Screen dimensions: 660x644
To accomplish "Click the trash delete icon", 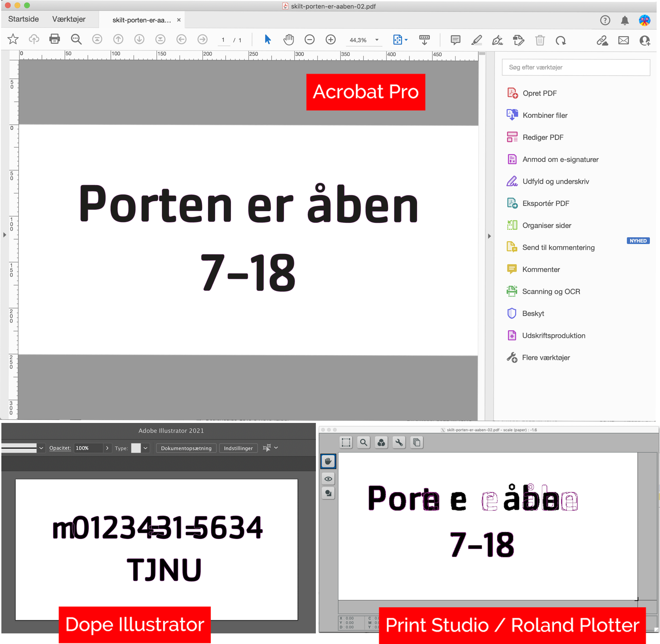I will pyautogui.click(x=540, y=40).
